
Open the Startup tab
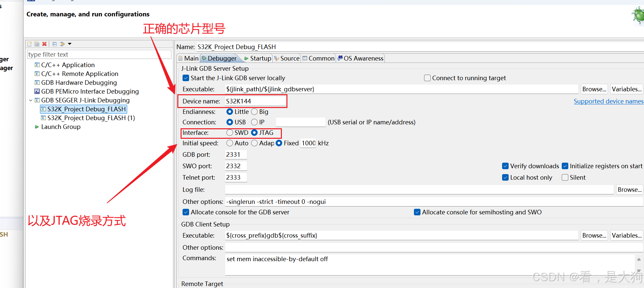pos(258,58)
